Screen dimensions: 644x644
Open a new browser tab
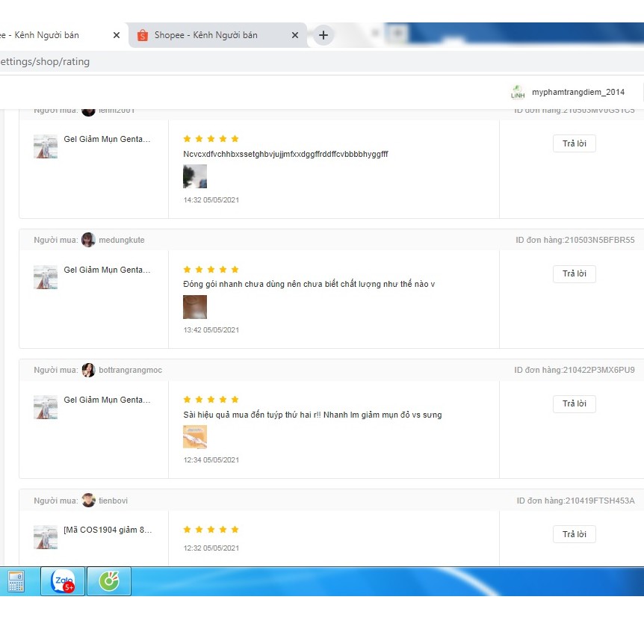pyautogui.click(x=323, y=35)
